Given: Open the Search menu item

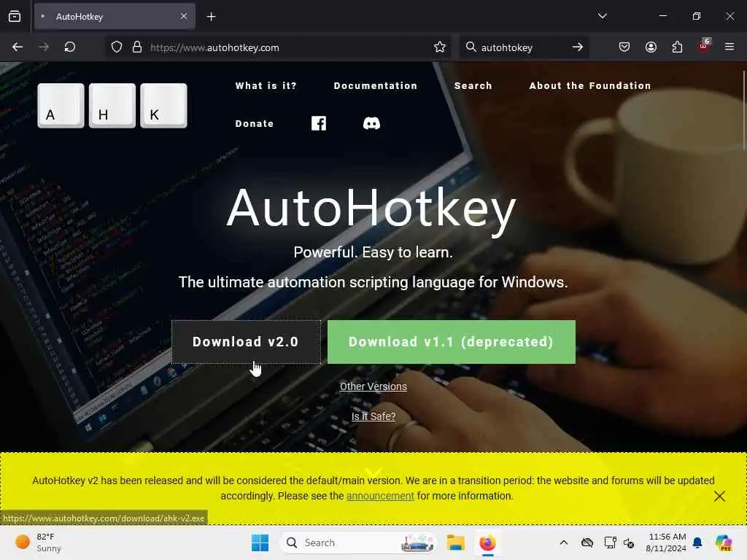Looking at the screenshot, I should (x=473, y=86).
